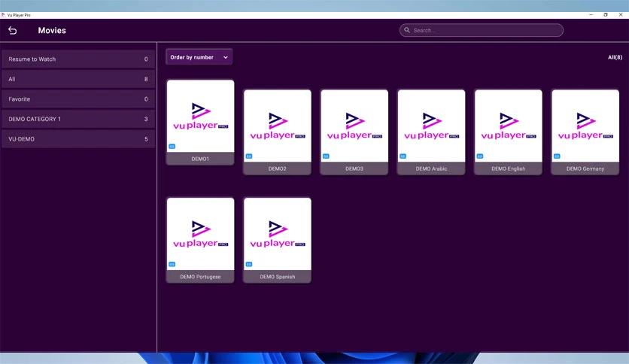
Task: Click the All(8) count label
Action: pyautogui.click(x=615, y=57)
